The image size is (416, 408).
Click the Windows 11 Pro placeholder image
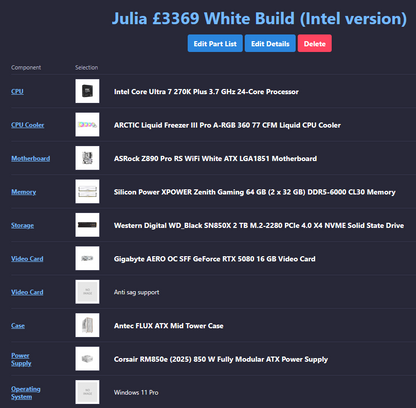click(x=87, y=392)
